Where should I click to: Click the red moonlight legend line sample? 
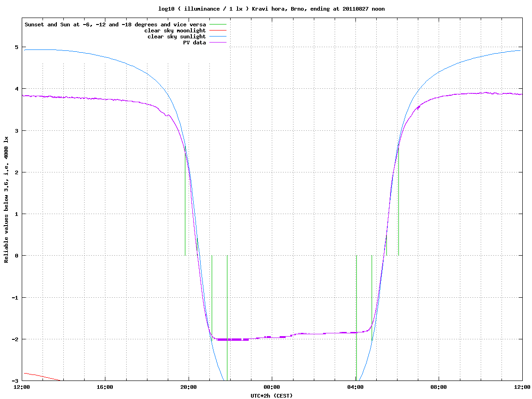click(218, 31)
